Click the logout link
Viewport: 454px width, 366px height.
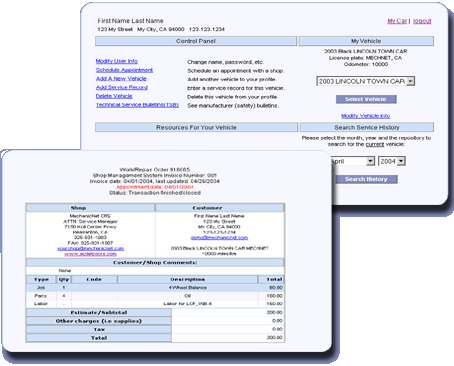click(x=422, y=21)
